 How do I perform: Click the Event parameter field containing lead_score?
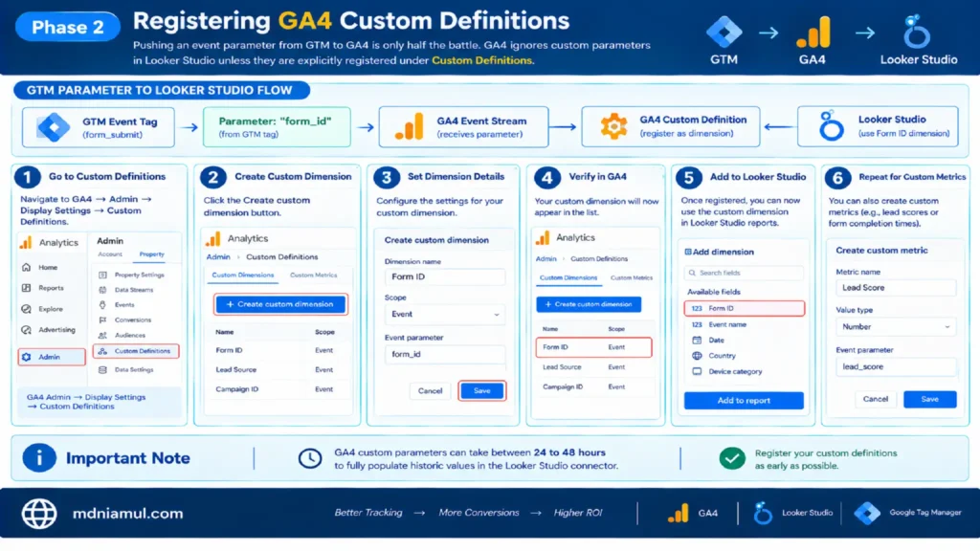(x=896, y=366)
